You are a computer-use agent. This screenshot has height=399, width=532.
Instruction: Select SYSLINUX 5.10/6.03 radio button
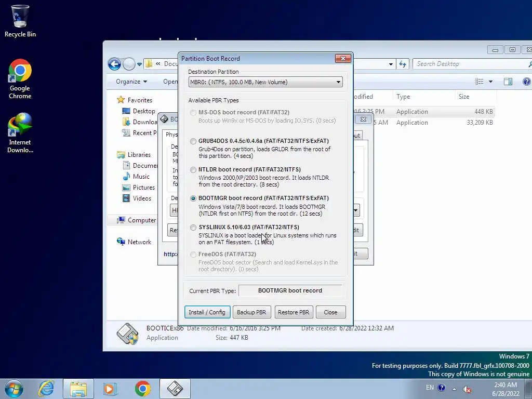pos(193,228)
